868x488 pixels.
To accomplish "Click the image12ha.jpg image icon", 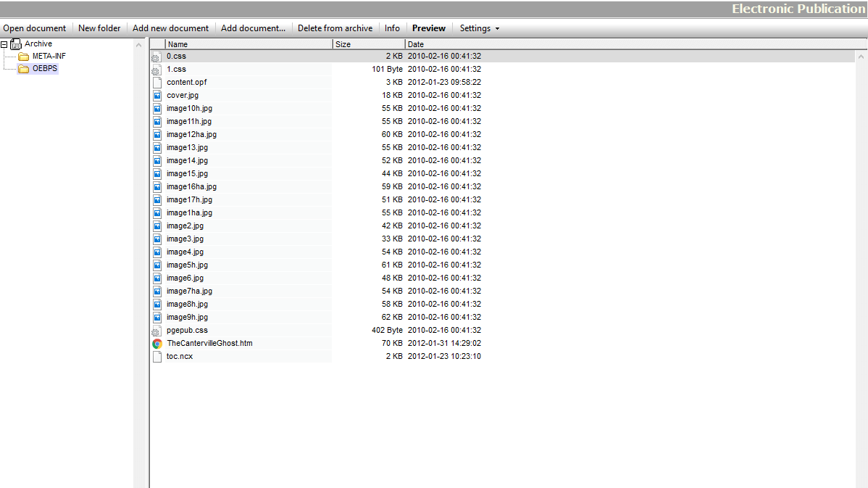I will pyautogui.click(x=157, y=135).
